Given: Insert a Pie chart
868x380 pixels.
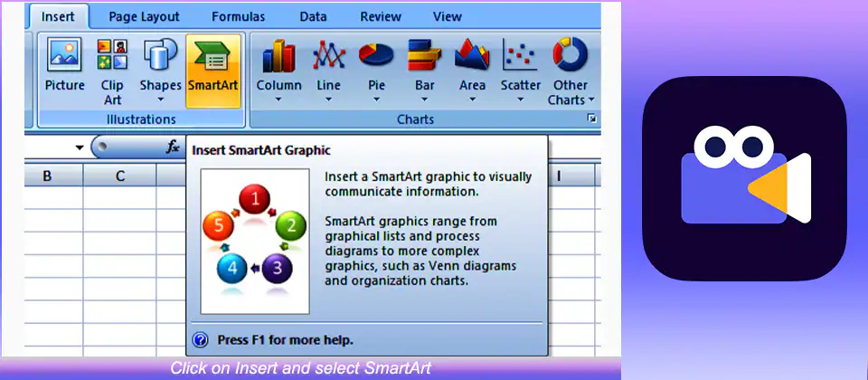Looking at the screenshot, I should click(x=376, y=71).
